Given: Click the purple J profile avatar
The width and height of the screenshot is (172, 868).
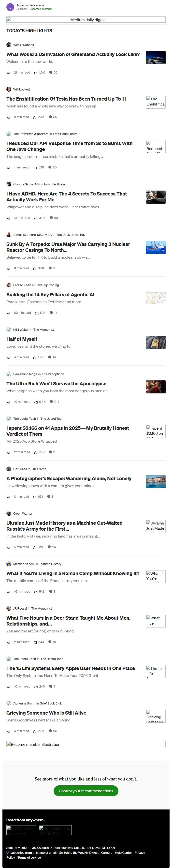Looking at the screenshot, I should tap(10, 7).
